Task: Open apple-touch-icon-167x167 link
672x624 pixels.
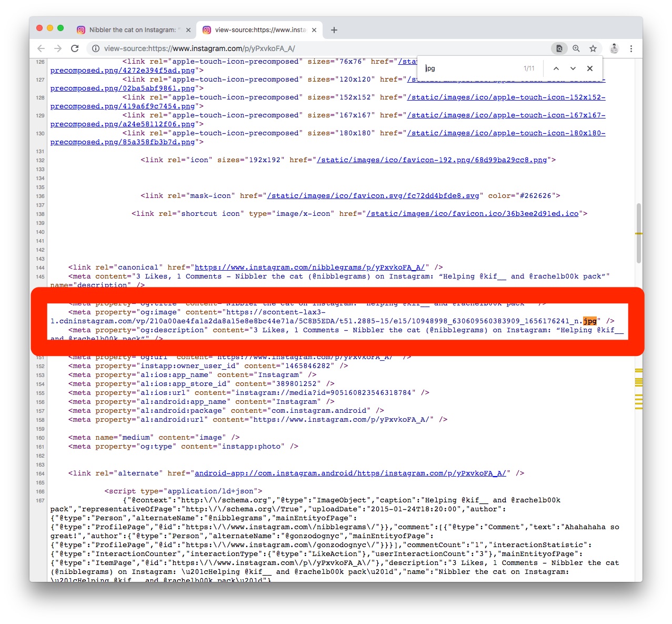Action: click(506, 115)
